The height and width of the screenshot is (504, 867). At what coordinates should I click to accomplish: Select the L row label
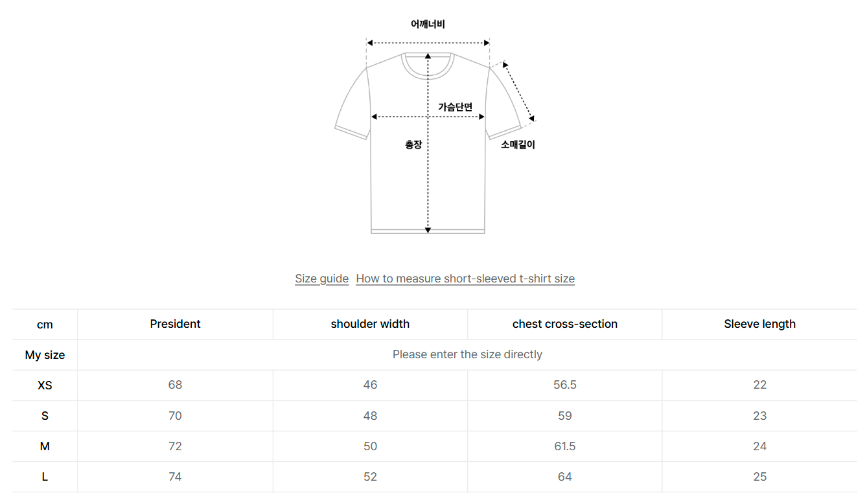pos(45,476)
